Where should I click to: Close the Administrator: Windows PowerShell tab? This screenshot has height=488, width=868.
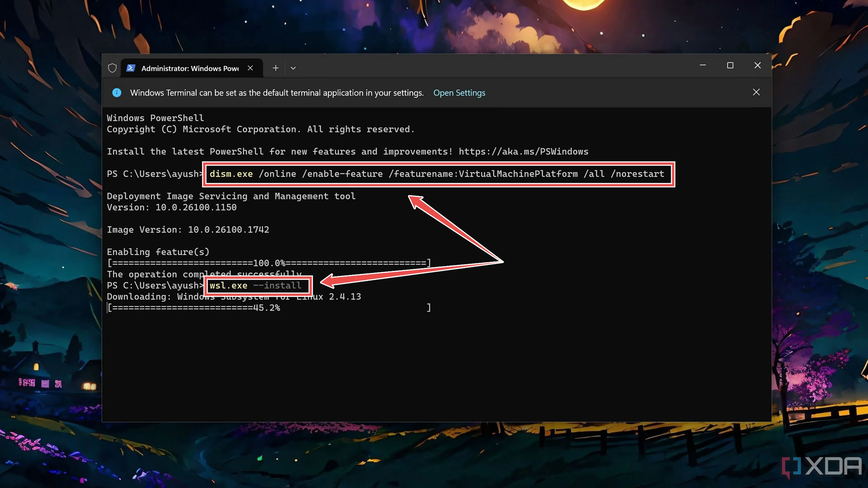coord(250,68)
